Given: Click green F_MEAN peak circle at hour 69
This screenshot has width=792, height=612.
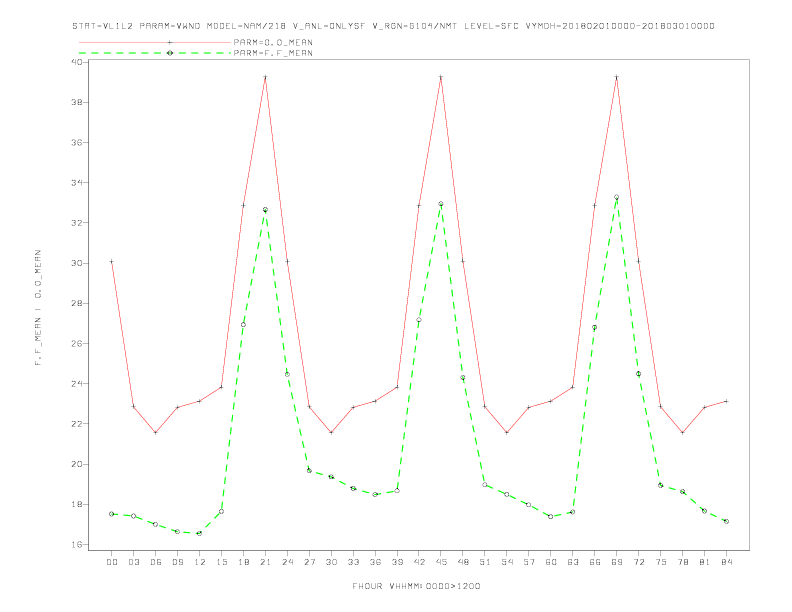Looking at the screenshot, I should pyautogui.click(x=617, y=197).
